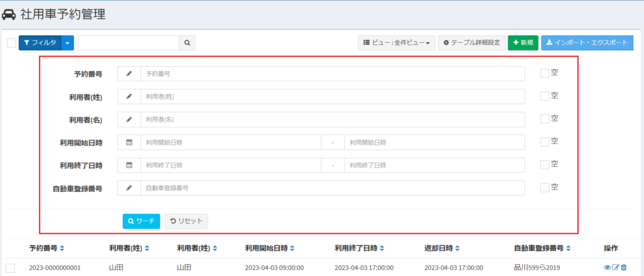Click the 返却日時 column header
The width and height of the screenshot is (644, 276).
coord(438,248)
